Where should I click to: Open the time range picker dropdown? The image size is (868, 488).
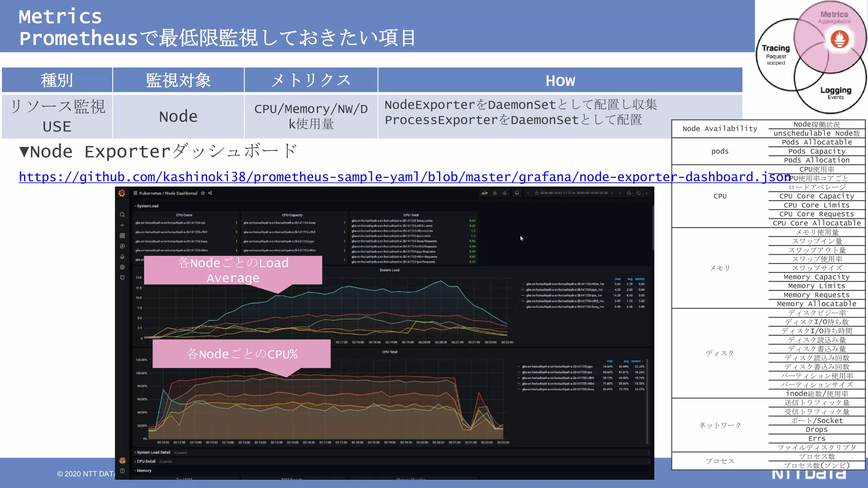coord(574,193)
